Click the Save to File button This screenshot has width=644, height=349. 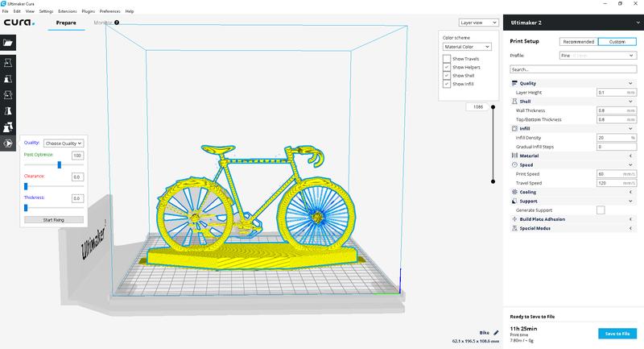coord(617,333)
